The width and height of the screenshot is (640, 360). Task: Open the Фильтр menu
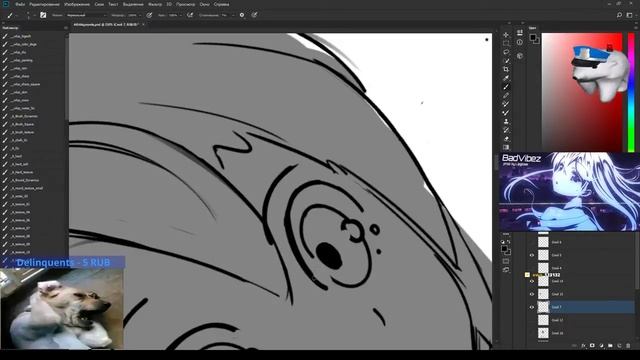click(155, 4)
